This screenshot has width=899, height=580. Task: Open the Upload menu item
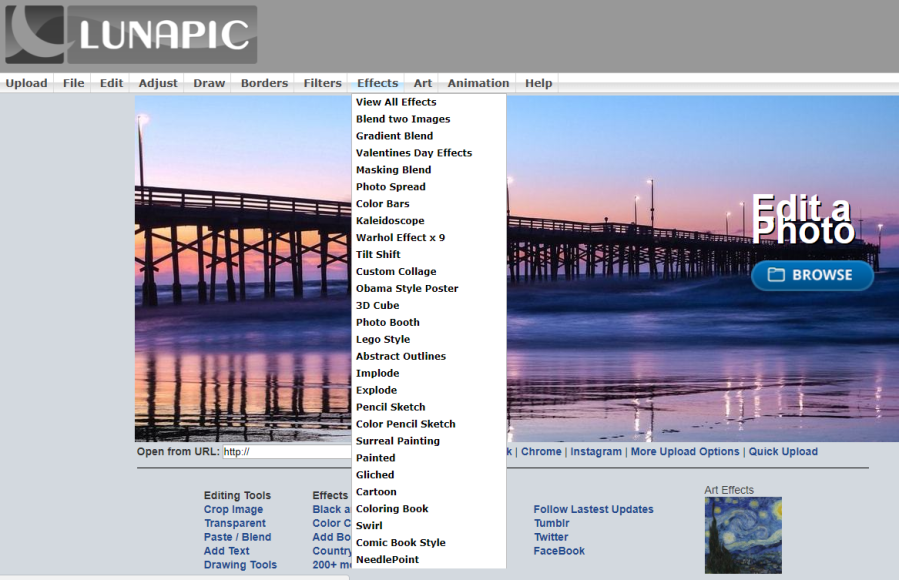tap(26, 83)
